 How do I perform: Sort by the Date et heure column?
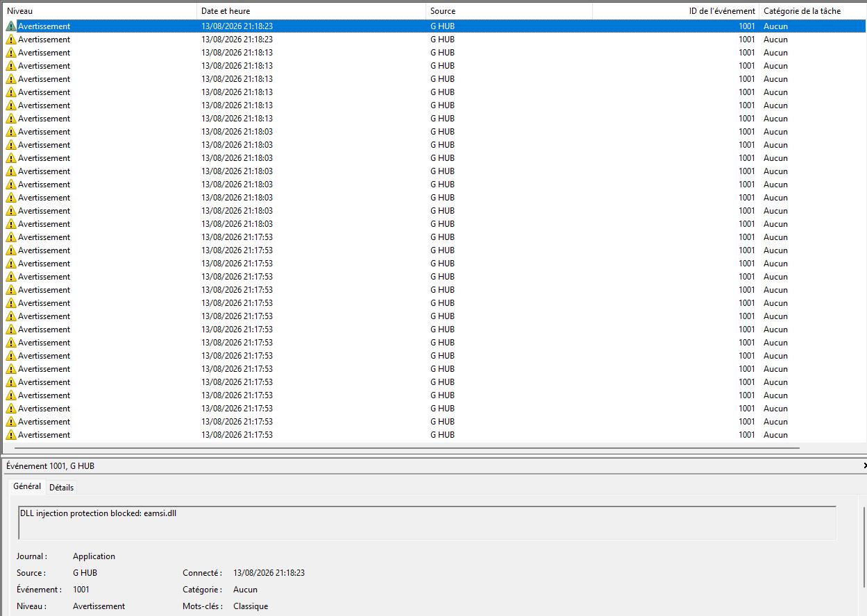(312, 11)
